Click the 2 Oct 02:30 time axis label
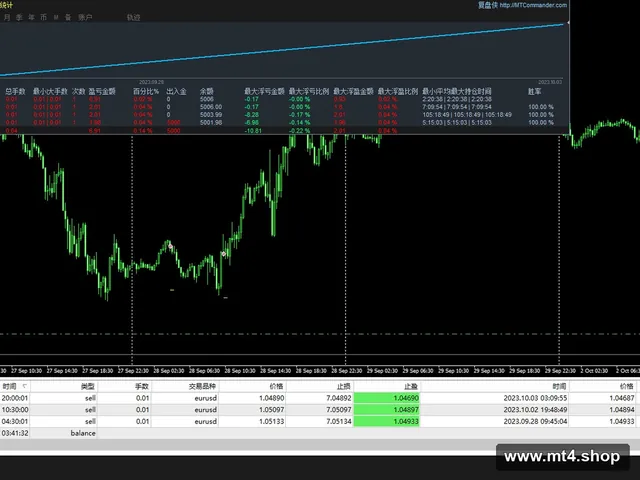The height and width of the screenshot is (480, 640). click(x=594, y=371)
